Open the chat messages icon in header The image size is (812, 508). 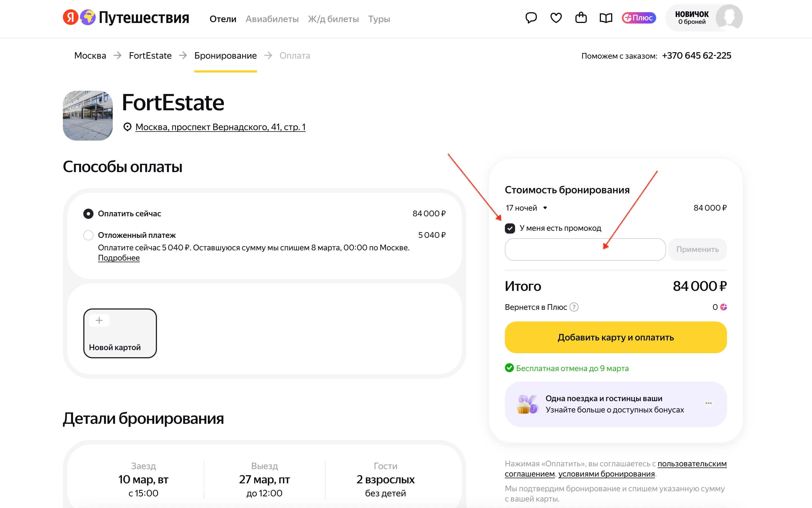531,18
